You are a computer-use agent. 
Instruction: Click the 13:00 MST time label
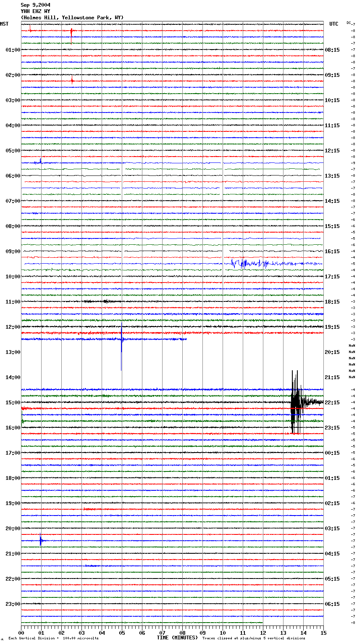click(x=13, y=352)
